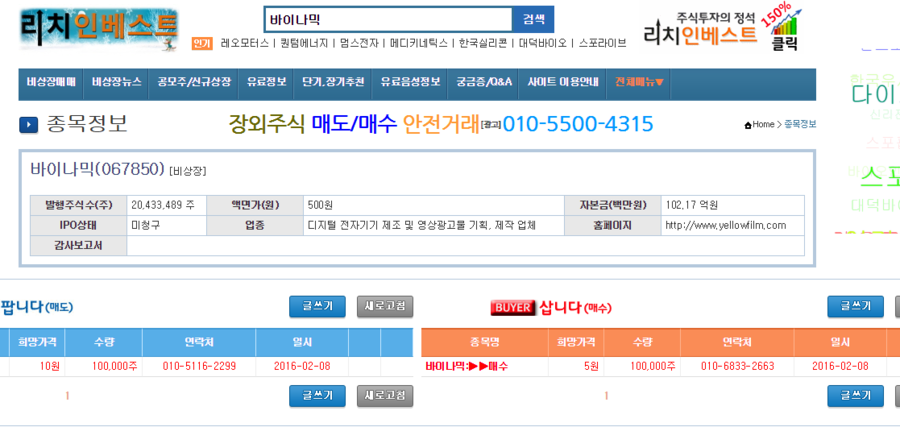This screenshot has width=900, height=427.
Task: Open the 궁금증/Q&A menu
Action: [484, 81]
